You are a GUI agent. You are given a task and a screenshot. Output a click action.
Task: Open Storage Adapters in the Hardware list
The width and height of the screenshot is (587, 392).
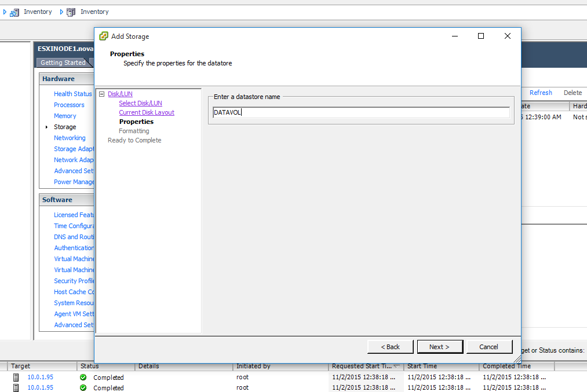[x=74, y=149]
